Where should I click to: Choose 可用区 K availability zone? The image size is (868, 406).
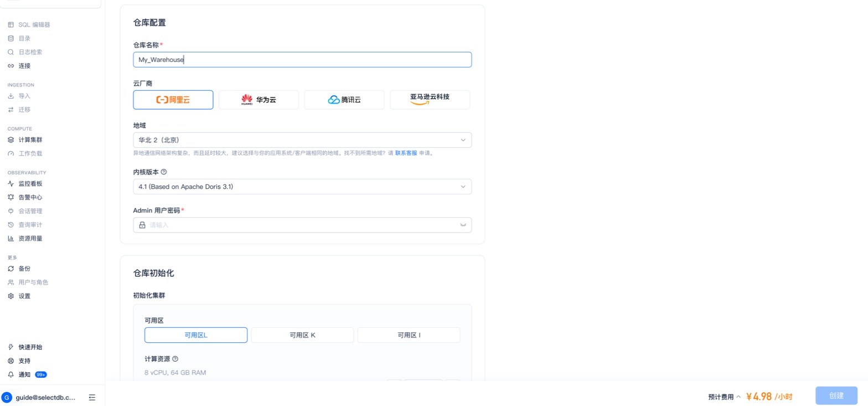[302, 335]
